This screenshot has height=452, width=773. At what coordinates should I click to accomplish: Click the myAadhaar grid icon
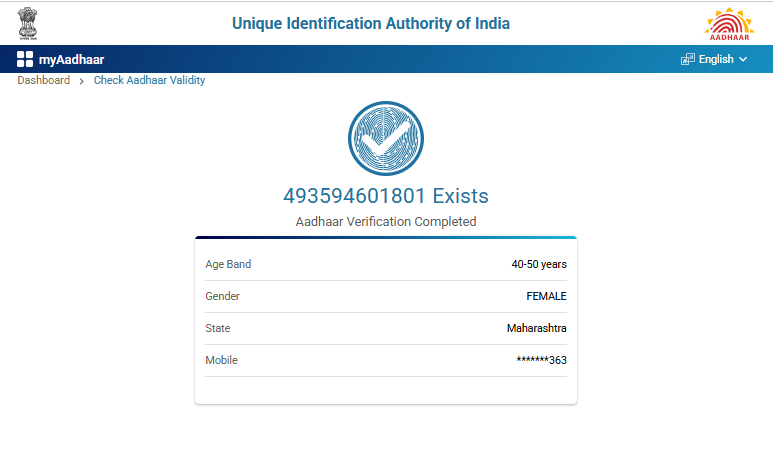pyautogui.click(x=25, y=60)
